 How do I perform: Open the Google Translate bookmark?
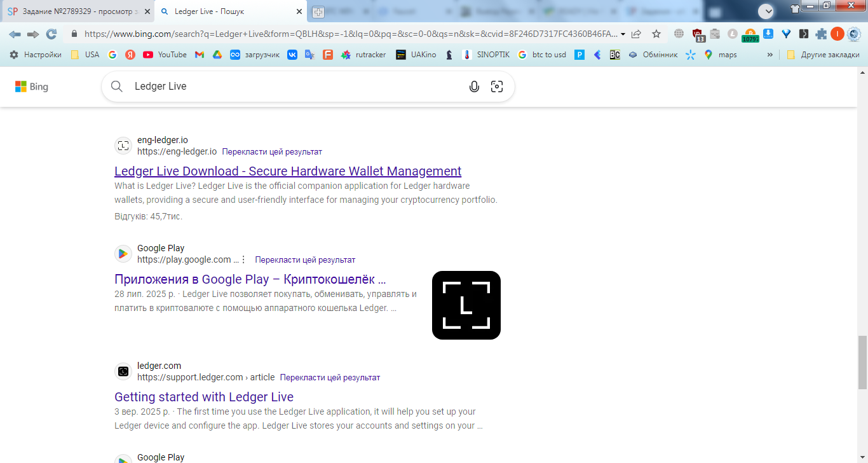pos(310,55)
